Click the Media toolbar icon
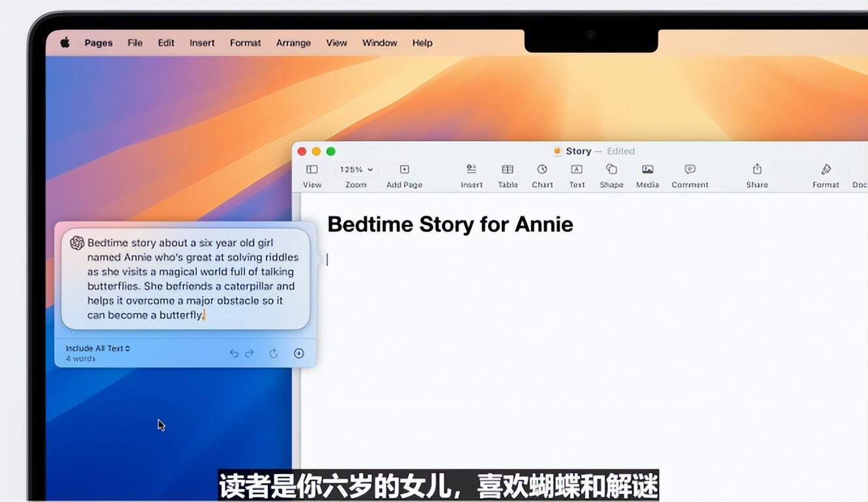 coord(647,170)
